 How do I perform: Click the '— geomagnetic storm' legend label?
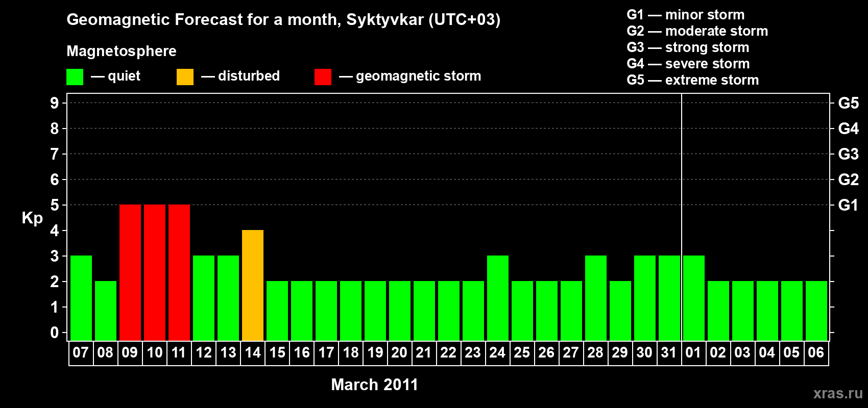410,76
